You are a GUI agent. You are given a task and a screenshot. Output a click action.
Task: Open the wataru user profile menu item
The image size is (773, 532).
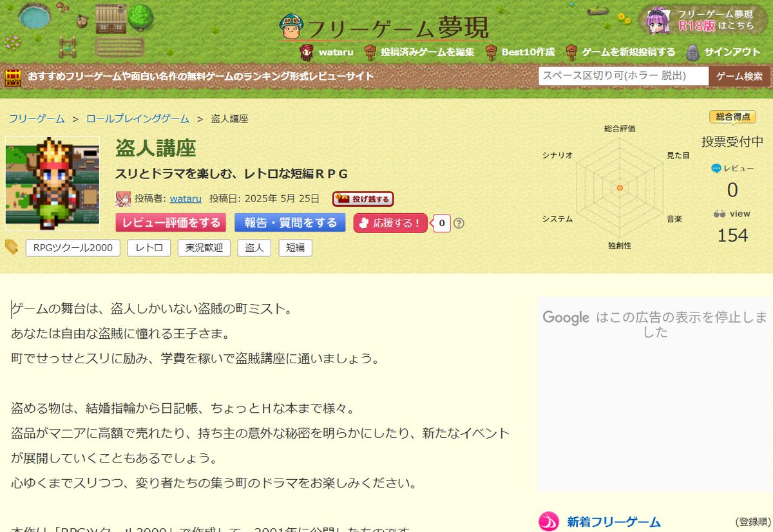coord(336,52)
